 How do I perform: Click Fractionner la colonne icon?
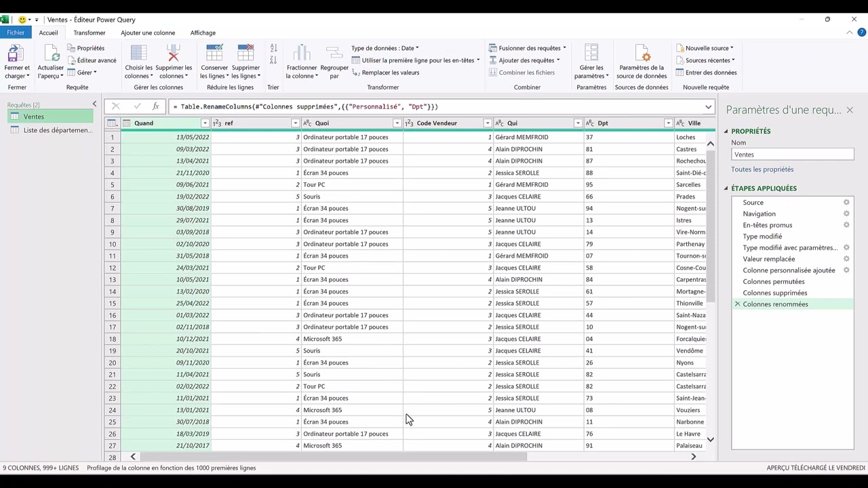(302, 54)
